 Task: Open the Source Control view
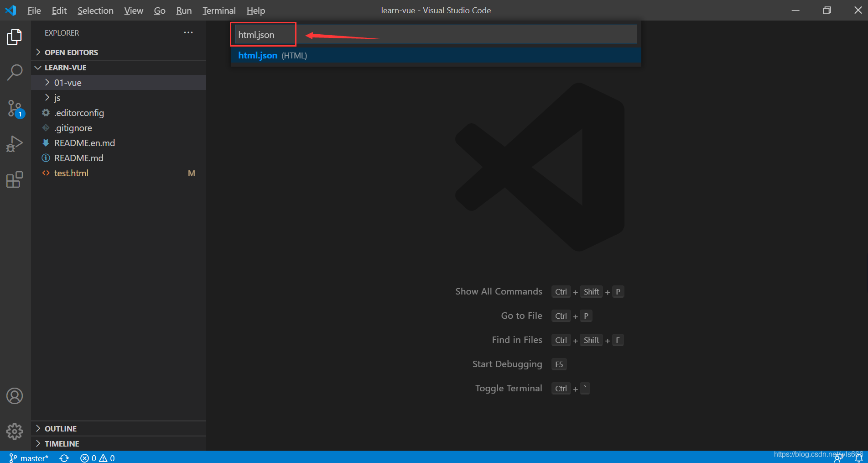(15, 109)
